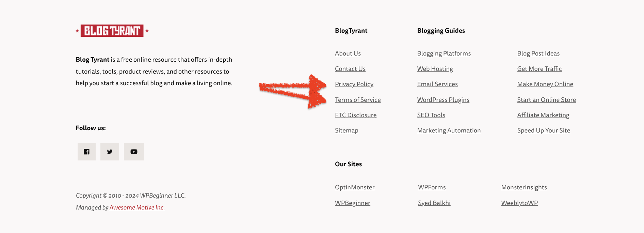644x233 pixels.
Task: Open the About Us link
Action: [x=348, y=53]
